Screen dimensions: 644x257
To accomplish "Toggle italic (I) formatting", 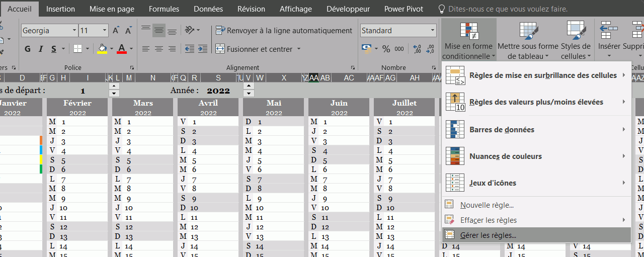I will pos(41,49).
